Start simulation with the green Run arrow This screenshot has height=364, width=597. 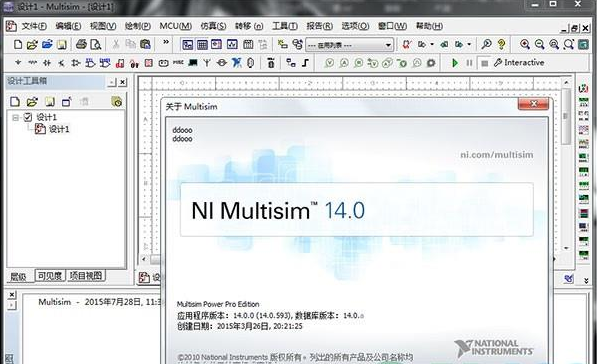tap(455, 63)
